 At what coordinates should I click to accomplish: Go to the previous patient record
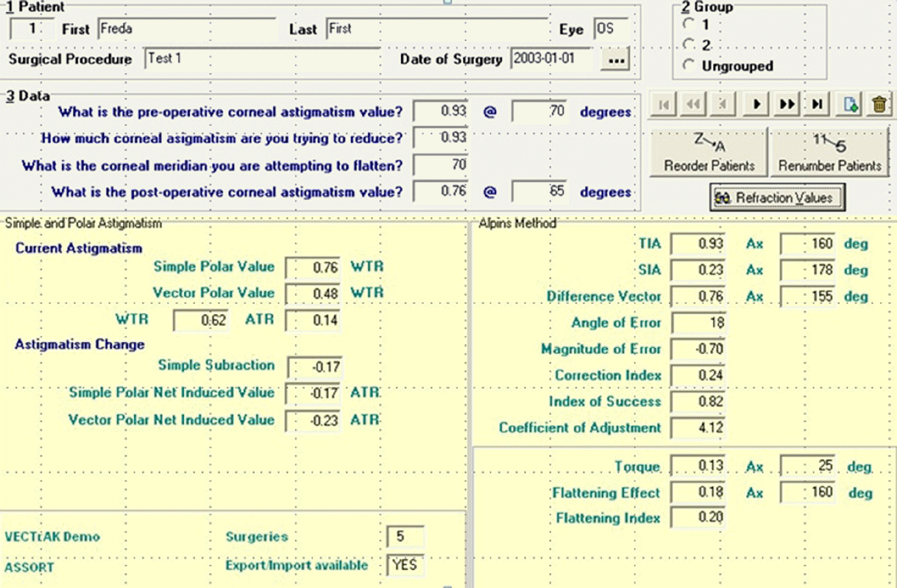point(723,104)
